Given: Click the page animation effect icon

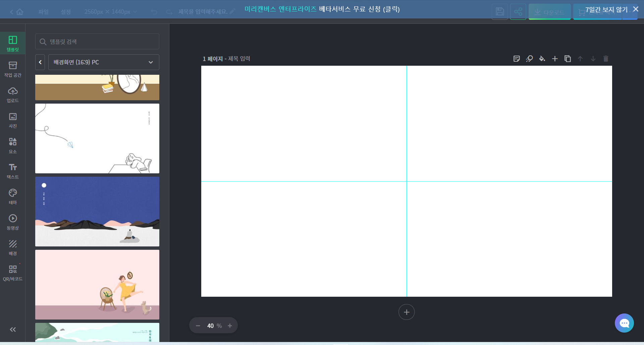Looking at the screenshot, I should [x=529, y=59].
